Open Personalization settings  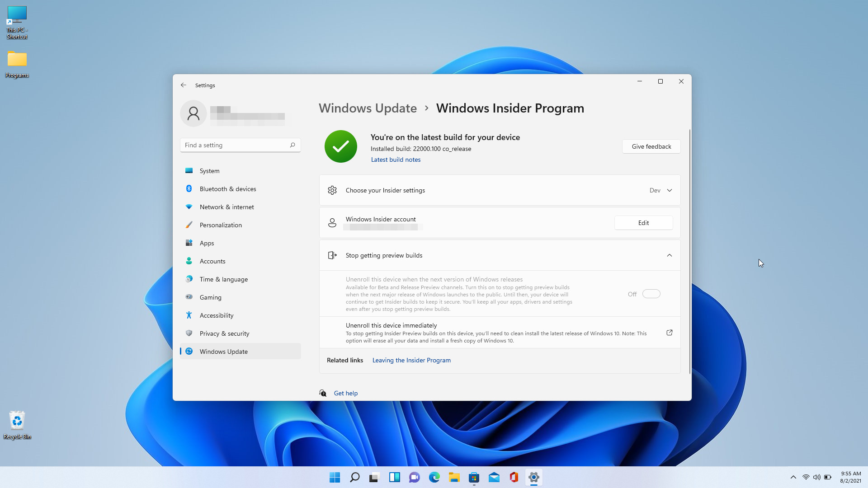click(x=240, y=225)
